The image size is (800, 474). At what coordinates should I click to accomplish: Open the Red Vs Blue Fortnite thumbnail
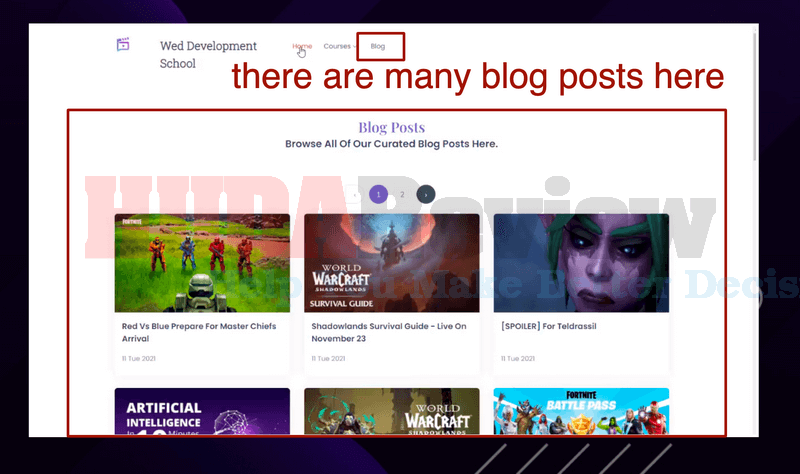coord(202,263)
